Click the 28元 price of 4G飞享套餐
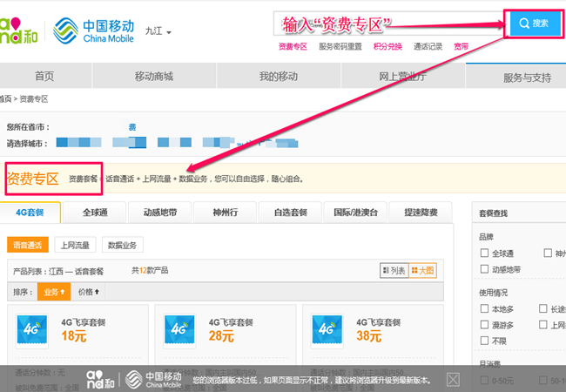566x392 pixels. point(221,336)
